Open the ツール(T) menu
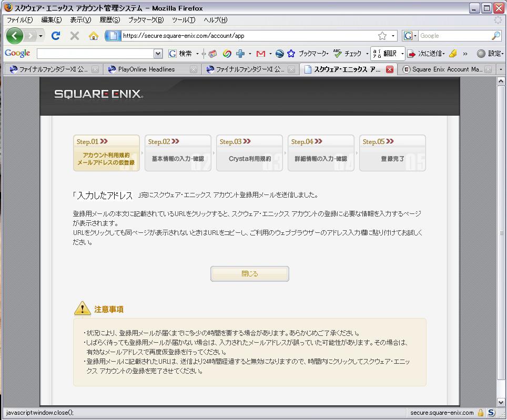 [184, 20]
